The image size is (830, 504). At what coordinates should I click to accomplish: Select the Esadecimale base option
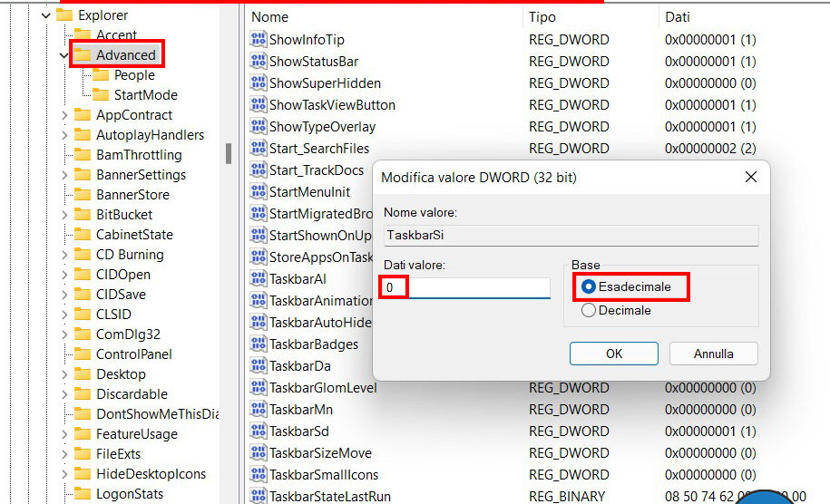pyautogui.click(x=626, y=286)
